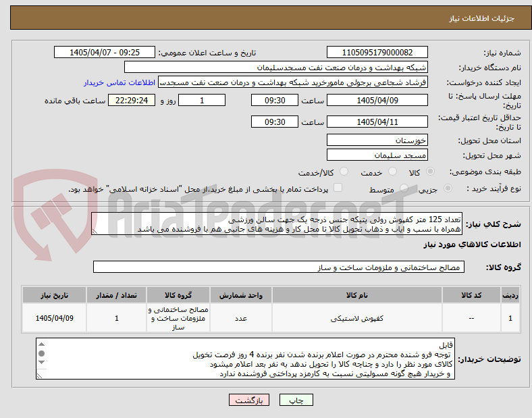Image resolution: width=532 pixels, height=418 pixels.
Task: Click the ردیف column header
Action: (510, 295)
